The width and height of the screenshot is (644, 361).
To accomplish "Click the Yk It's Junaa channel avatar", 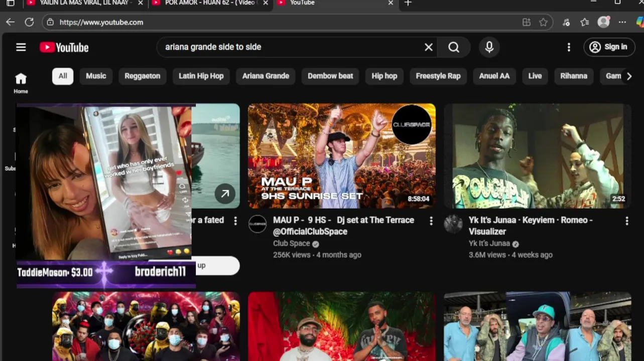I will tap(453, 224).
